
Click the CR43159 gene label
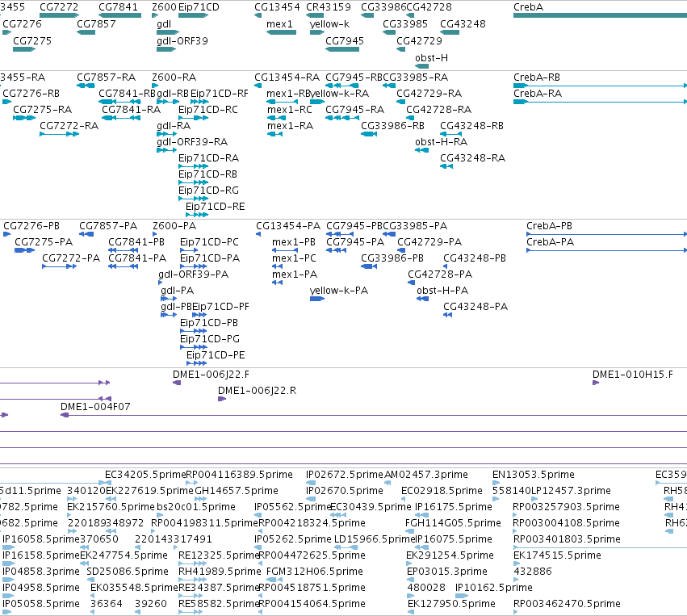[x=329, y=7]
